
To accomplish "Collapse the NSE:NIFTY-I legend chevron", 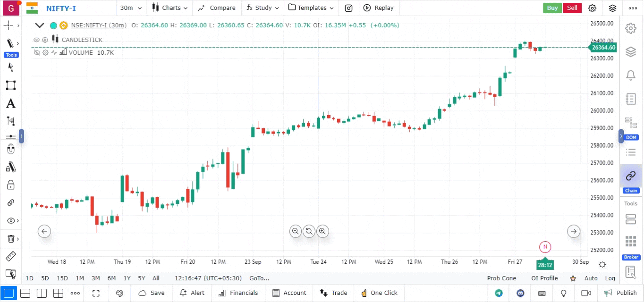I will point(40,25).
